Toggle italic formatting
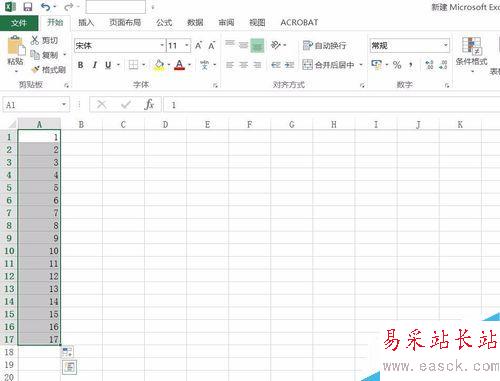 (95, 65)
